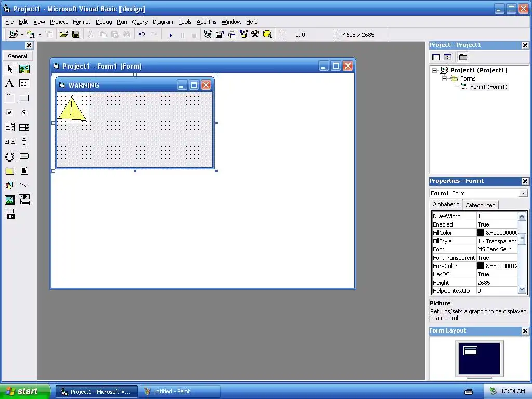The height and width of the screenshot is (399, 532).
Task: Select the FileListBox control tool
Action: click(x=24, y=171)
